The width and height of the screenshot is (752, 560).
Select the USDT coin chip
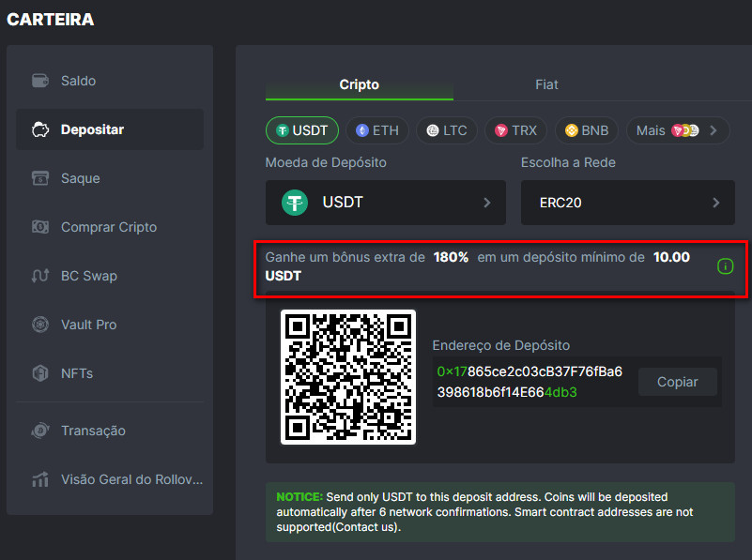(302, 130)
